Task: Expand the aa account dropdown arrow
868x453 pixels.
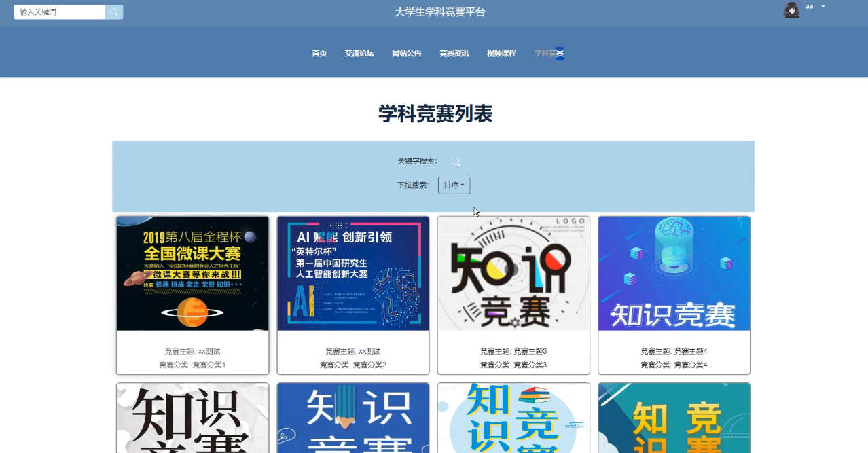Action: click(823, 7)
